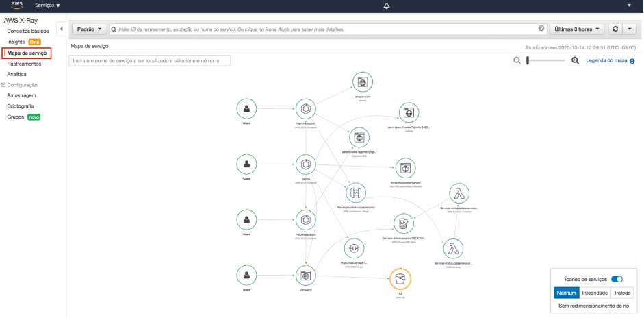The width and height of the screenshot is (644, 318).
Task: Collapse the X-Ray side navigation panel
Action: point(61,29)
